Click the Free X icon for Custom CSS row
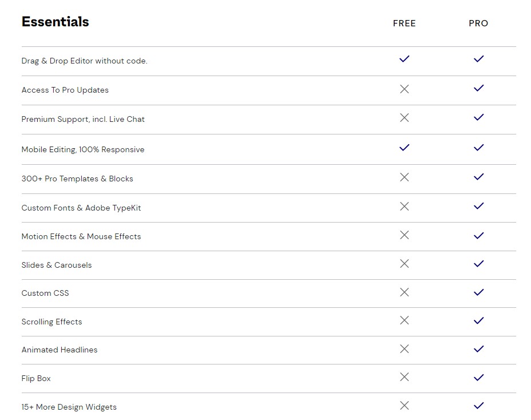Screen dimensions: 531x420 tap(405, 292)
